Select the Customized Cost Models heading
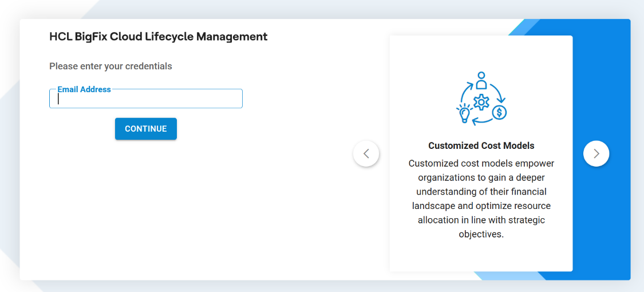644x292 pixels. pyautogui.click(x=481, y=145)
